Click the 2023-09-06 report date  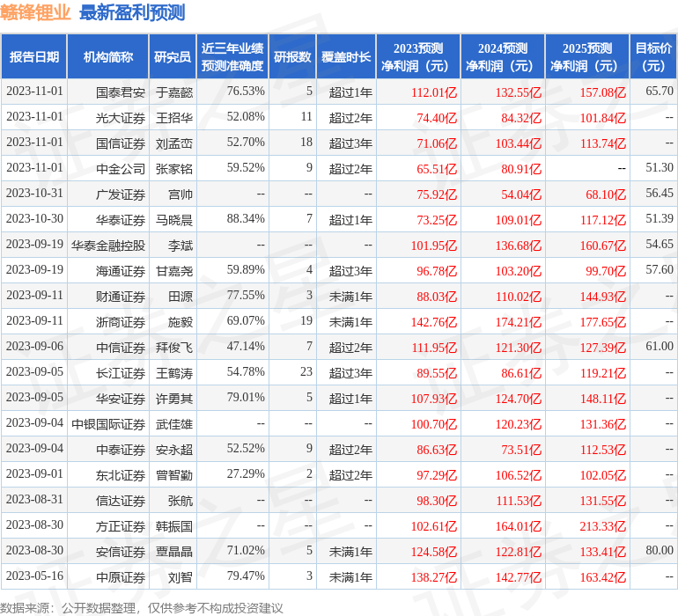(x=34, y=346)
